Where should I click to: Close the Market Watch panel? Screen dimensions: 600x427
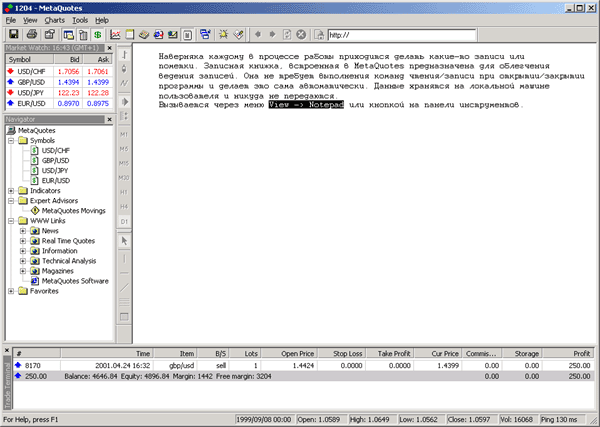(x=109, y=48)
